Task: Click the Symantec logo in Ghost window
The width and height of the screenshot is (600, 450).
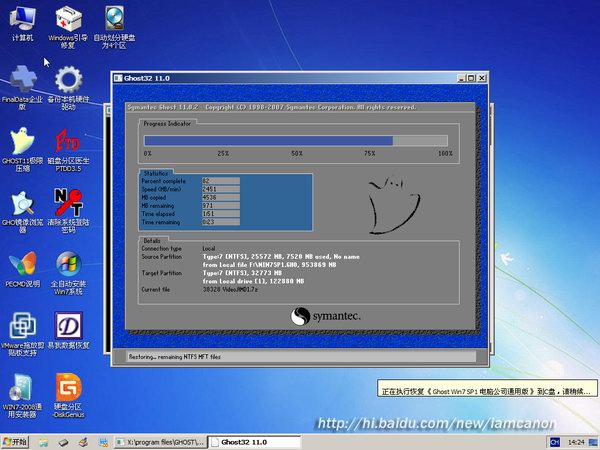Action: point(325,316)
